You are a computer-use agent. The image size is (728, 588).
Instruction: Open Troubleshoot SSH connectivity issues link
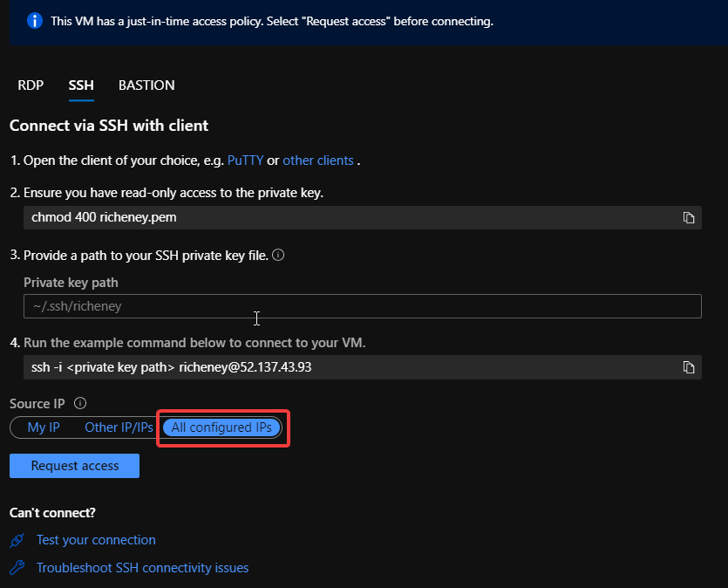coord(142,568)
